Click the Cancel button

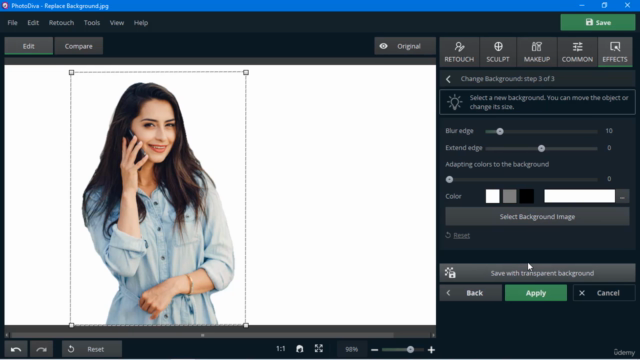point(604,293)
